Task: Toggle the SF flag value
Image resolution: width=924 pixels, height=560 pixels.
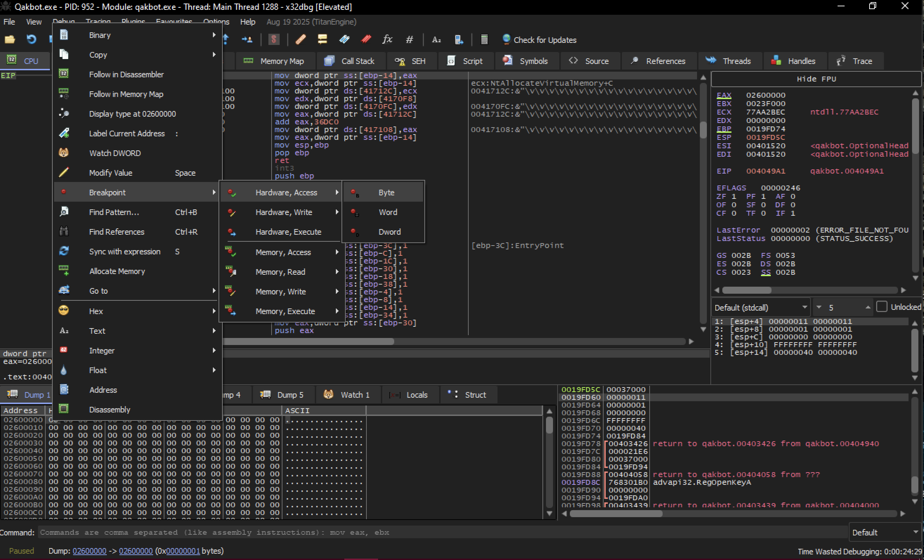Action: [x=763, y=205]
